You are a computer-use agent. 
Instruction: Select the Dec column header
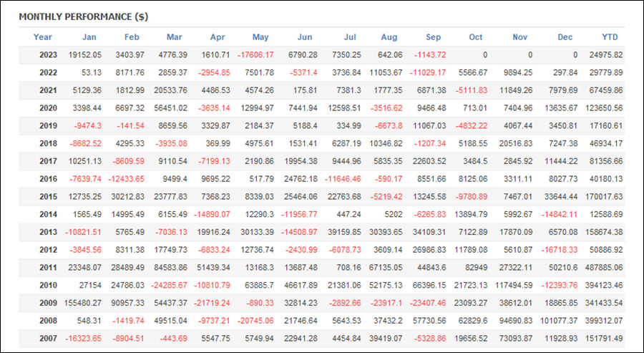pos(566,37)
